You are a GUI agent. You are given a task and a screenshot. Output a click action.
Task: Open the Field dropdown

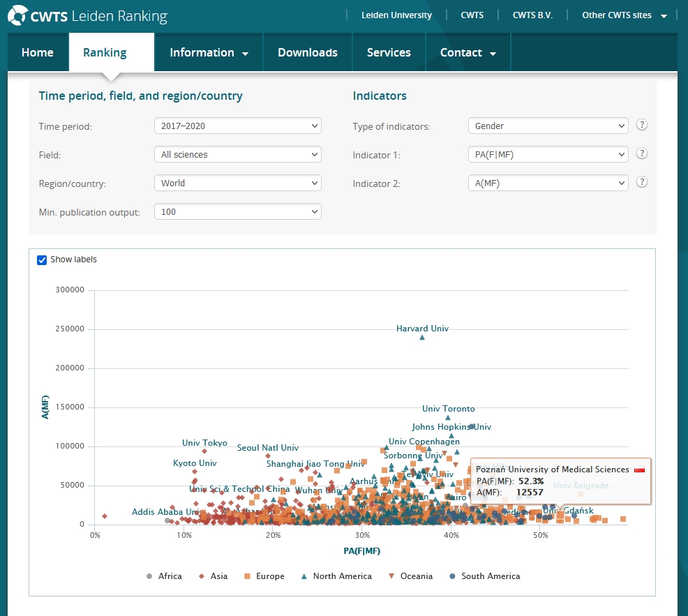(238, 154)
